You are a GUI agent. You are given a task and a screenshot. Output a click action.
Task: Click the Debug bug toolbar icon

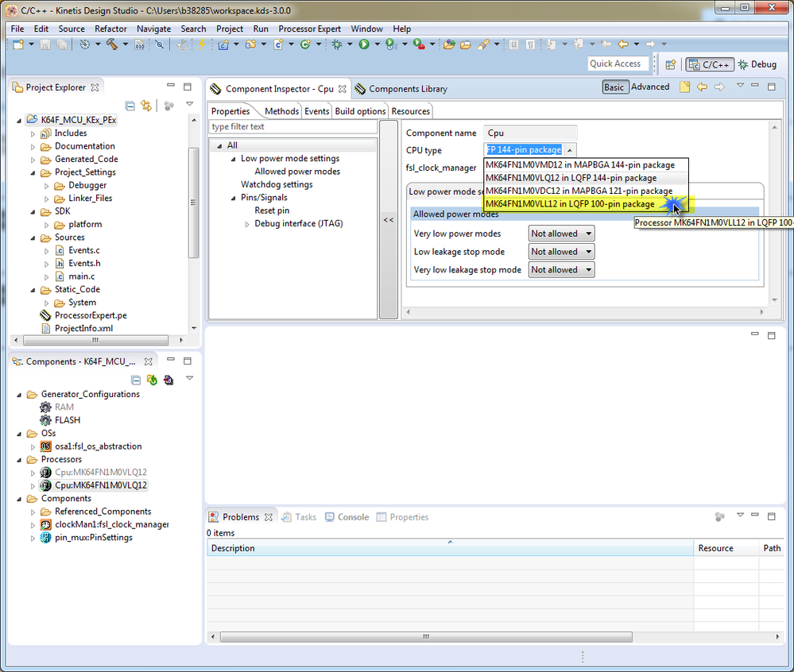click(337, 44)
